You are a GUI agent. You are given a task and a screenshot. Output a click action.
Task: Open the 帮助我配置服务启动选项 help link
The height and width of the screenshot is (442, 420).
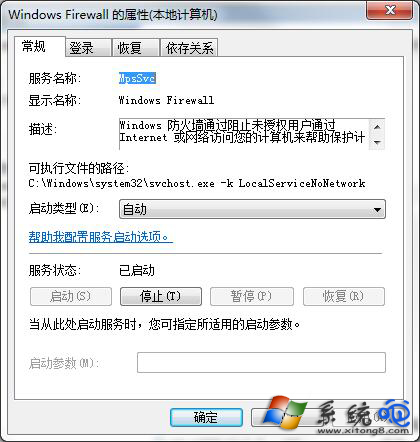click(x=100, y=237)
